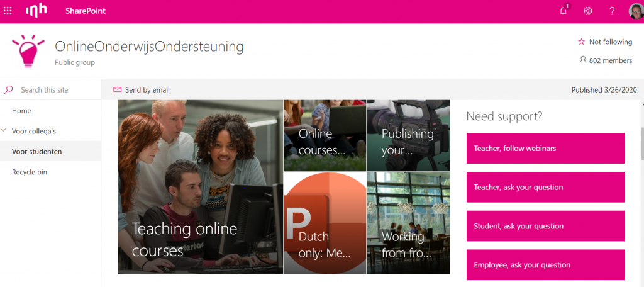Click the search magnifier icon
The height and width of the screenshot is (287, 644).
8,89
